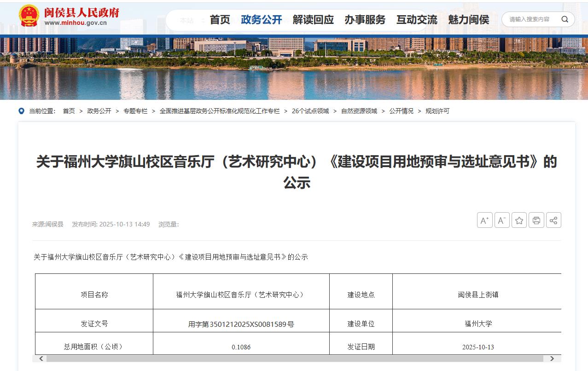Visit 魅力闽侯 navigation item
The height and width of the screenshot is (371, 588).
pyautogui.click(x=468, y=20)
